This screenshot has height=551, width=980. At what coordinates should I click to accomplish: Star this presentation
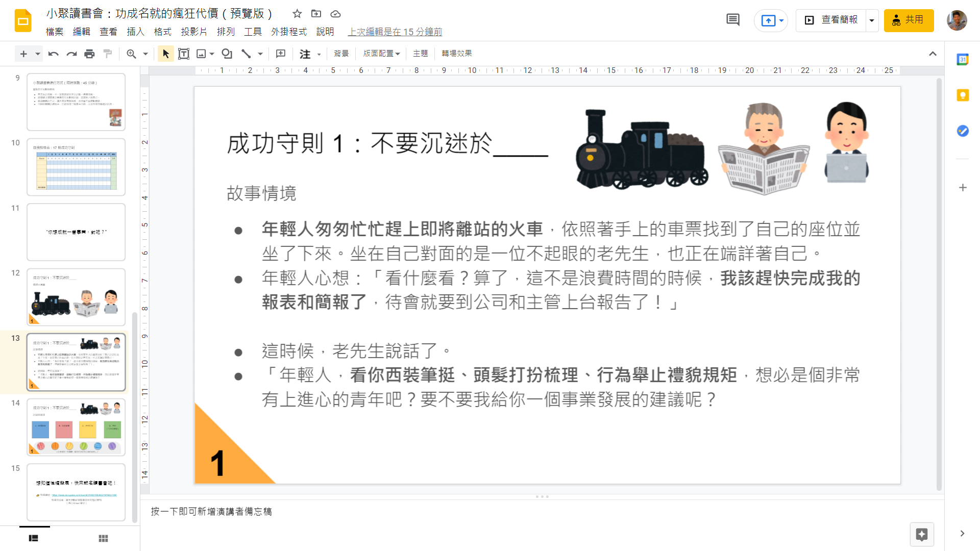tap(297, 14)
